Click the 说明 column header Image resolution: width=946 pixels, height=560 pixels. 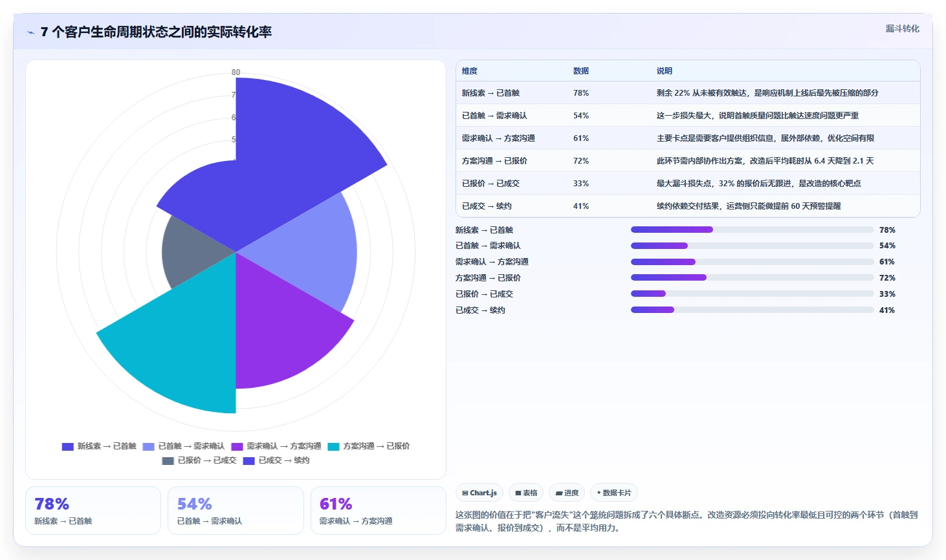665,71
